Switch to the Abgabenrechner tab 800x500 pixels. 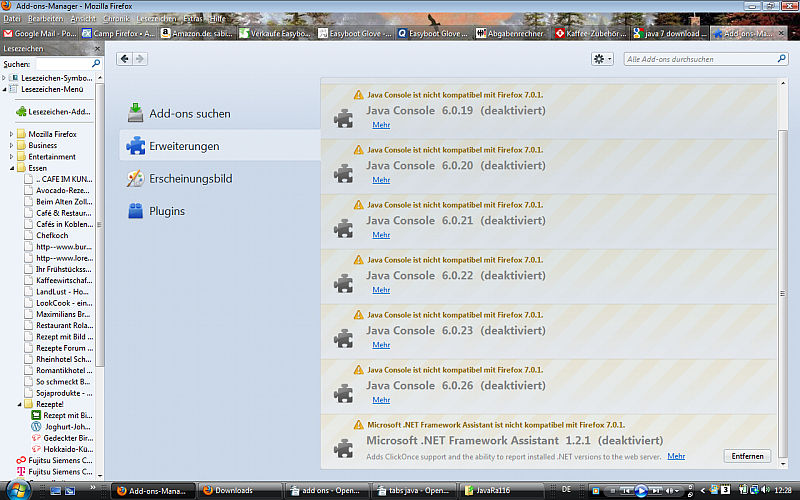(x=511, y=34)
